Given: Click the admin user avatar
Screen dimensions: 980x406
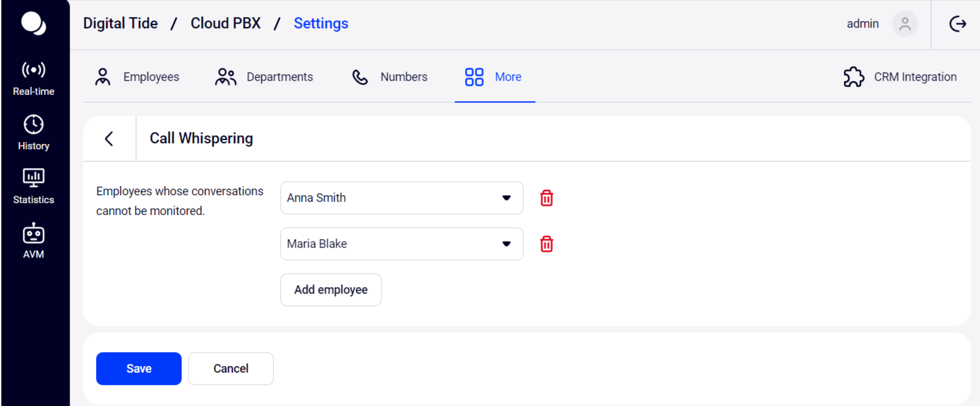Looking at the screenshot, I should click(904, 24).
